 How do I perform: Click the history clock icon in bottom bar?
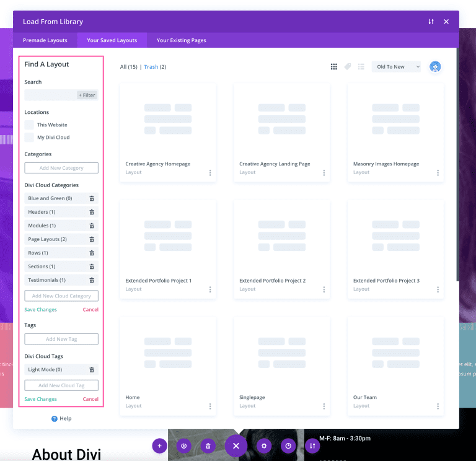(x=288, y=446)
